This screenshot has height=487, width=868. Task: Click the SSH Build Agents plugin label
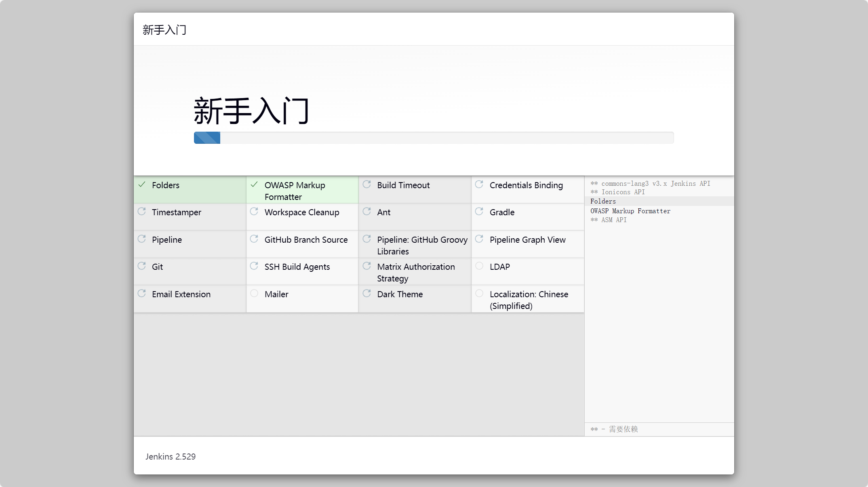pos(297,267)
